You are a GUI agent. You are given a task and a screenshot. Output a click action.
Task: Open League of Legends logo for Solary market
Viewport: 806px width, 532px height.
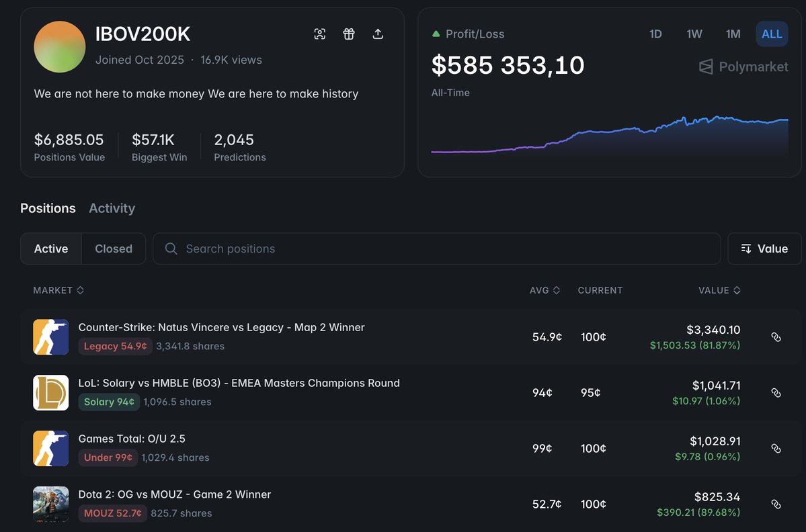click(51, 393)
